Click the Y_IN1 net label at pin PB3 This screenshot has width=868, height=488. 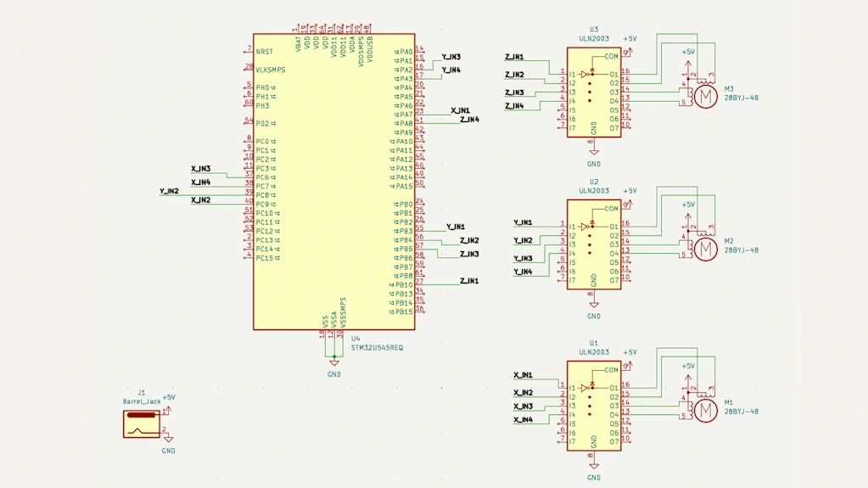456,227
